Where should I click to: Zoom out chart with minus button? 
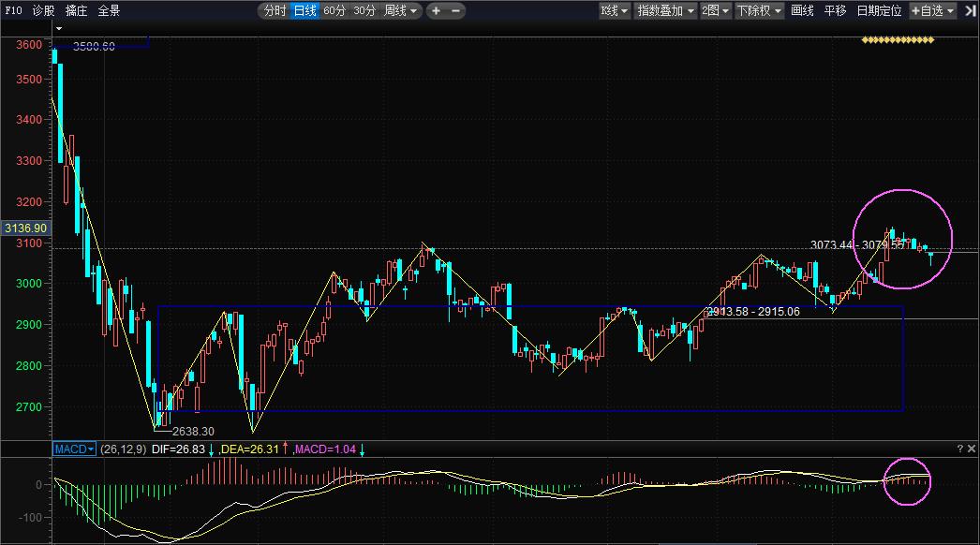click(x=456, y=11)
